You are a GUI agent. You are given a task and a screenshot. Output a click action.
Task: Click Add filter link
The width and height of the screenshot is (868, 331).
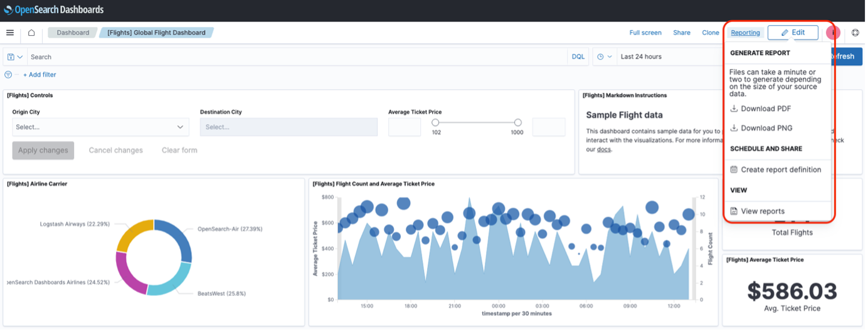tap(40, 75)
